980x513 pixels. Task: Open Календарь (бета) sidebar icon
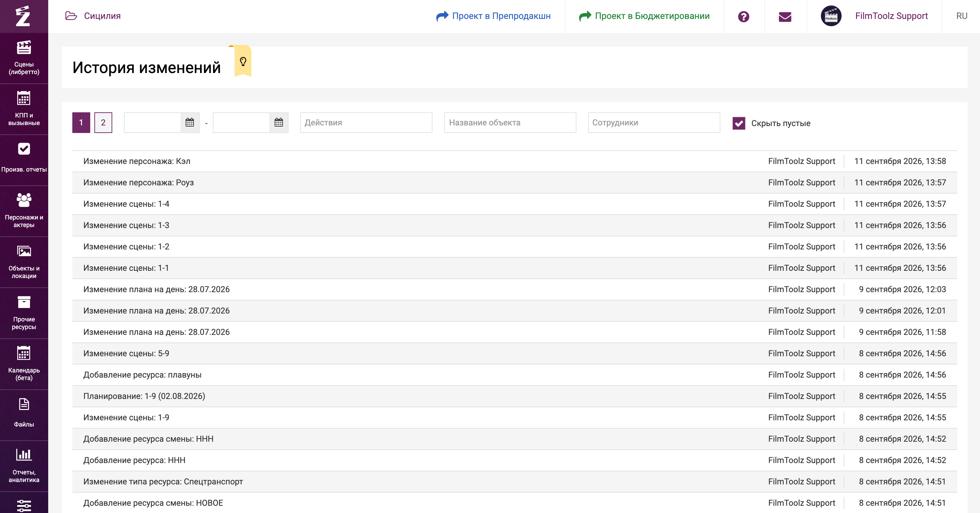click(23, 353)
